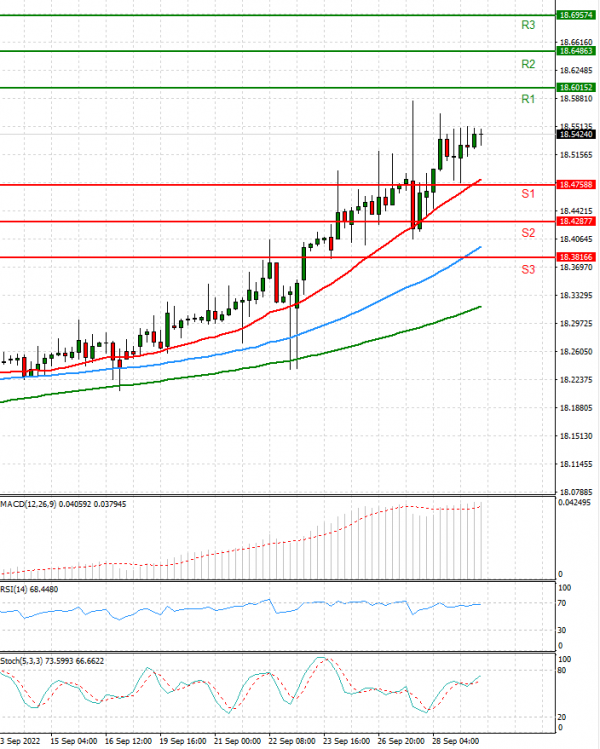Click the Stochastic scale value 20

(562, 717)
